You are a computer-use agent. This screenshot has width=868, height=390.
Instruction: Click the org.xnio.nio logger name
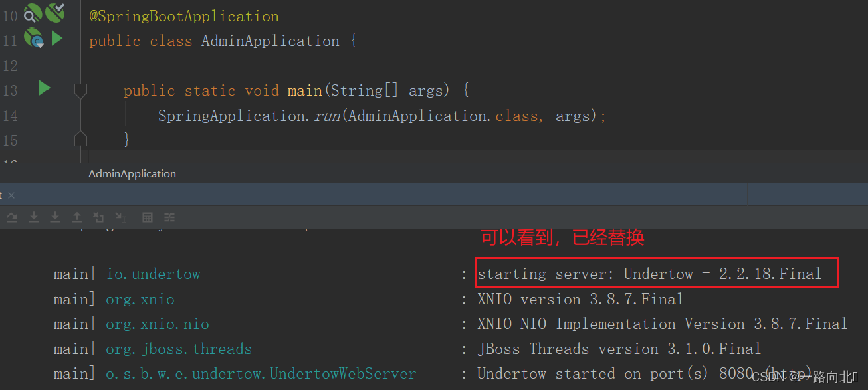tap(158, 324)
